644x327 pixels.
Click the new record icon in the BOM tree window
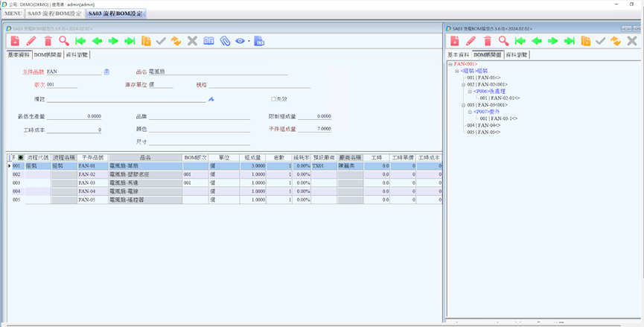tap(455, 41)
